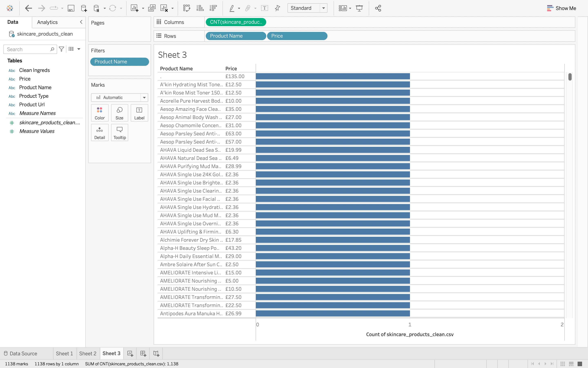
Task: Add a new dashboard tab icon
Action: [143, 353]
